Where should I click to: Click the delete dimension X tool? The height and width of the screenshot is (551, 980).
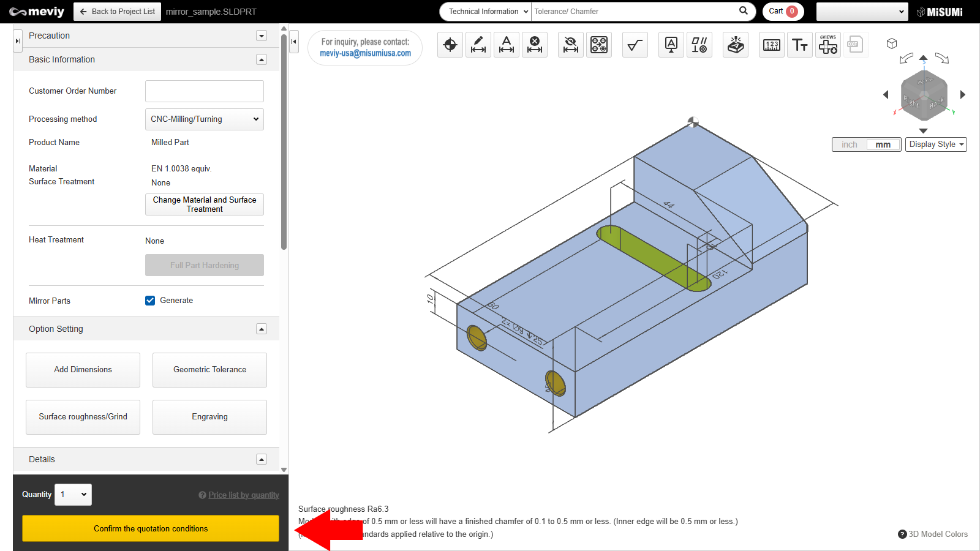tap(535, 45)
